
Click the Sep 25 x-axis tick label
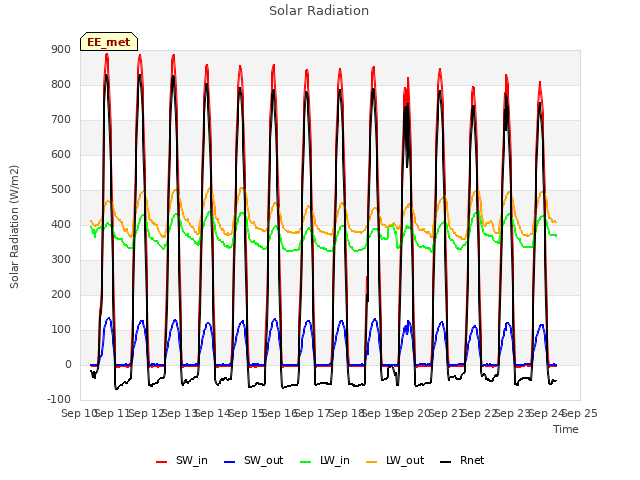click(580, 413)
